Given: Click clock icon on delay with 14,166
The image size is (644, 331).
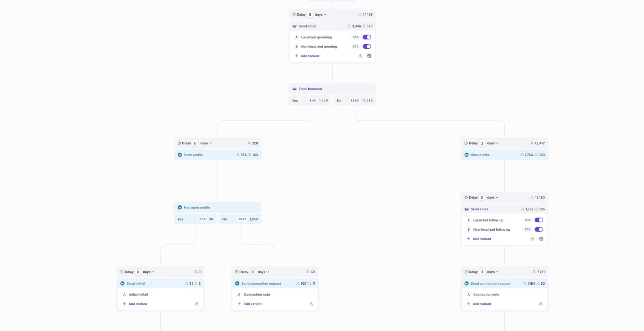Looking at the screenshot, I should (x=294, y=14).
